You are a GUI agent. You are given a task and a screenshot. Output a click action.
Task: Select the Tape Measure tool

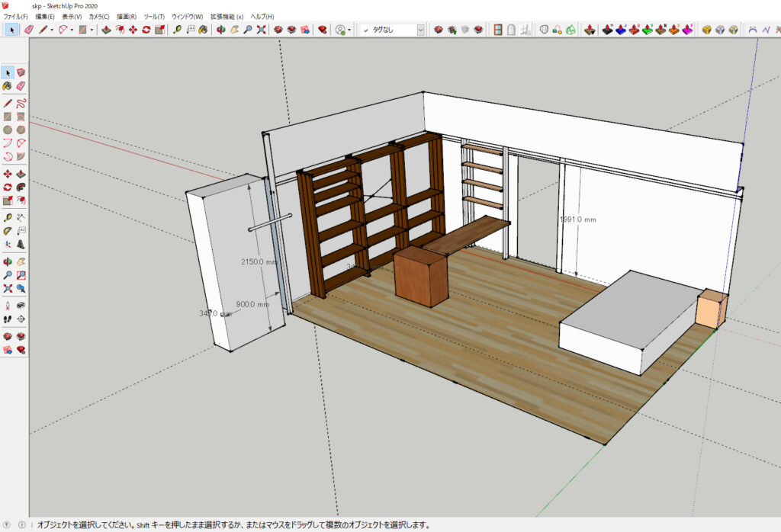tap(177, 30)
